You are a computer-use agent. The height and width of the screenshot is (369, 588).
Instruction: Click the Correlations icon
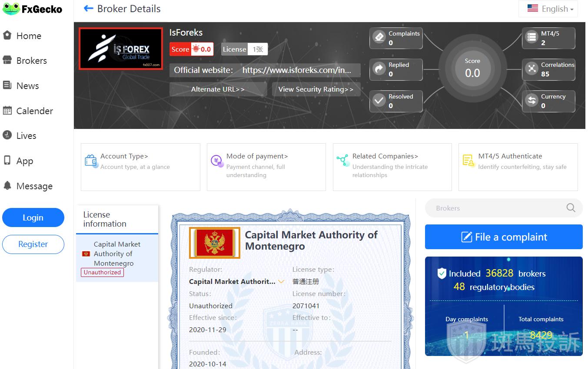click(x=532, y=69)
